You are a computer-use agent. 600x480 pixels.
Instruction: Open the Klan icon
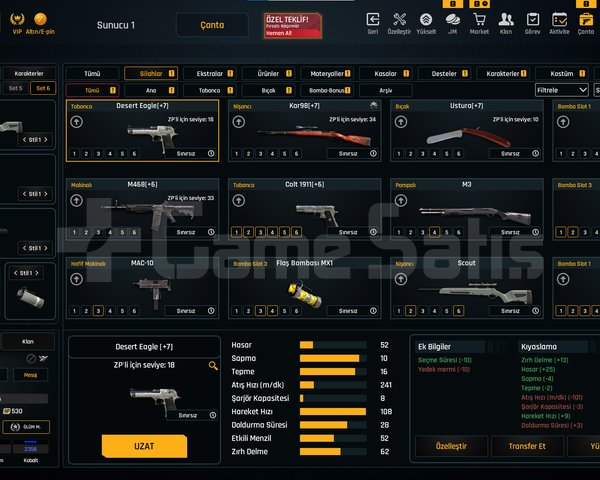coord(506,20)
